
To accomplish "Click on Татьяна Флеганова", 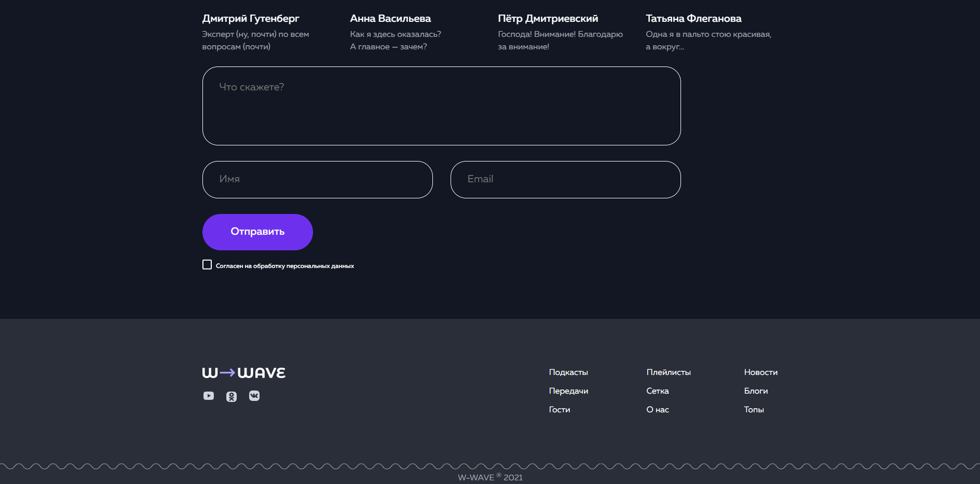I will point(693,18).
